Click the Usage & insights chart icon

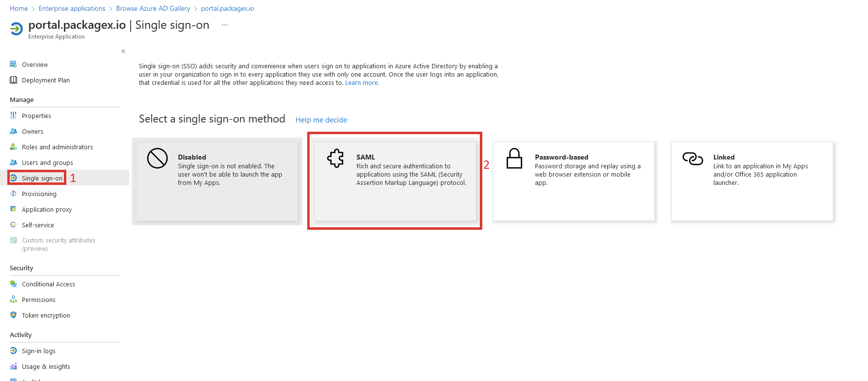13,366
